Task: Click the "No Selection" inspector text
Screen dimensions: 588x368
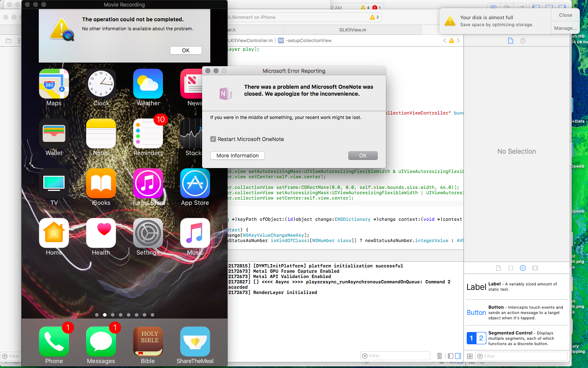Action: click(x=517, y=151)
